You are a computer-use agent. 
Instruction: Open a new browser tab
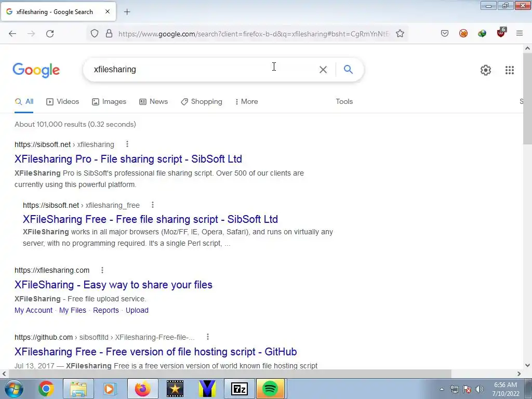[x=127, y=12]
